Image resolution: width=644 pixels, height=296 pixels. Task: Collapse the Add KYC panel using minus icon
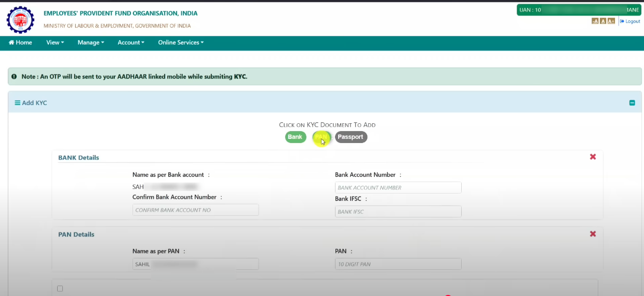tap(632, 103)
